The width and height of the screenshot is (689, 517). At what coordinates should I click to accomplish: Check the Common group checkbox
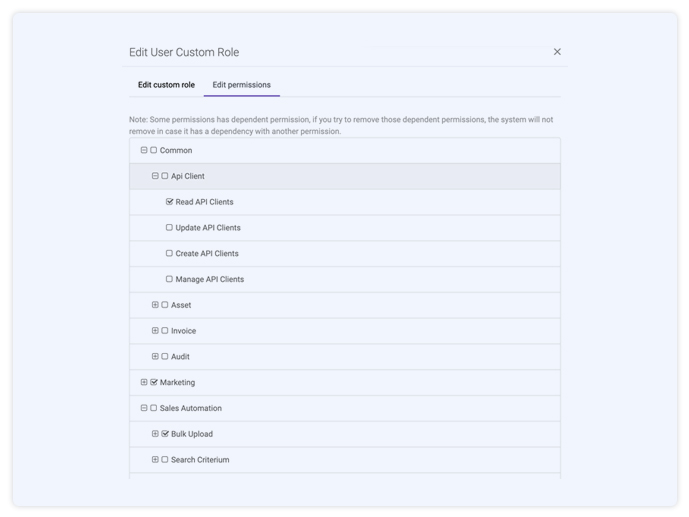[153, 150]
